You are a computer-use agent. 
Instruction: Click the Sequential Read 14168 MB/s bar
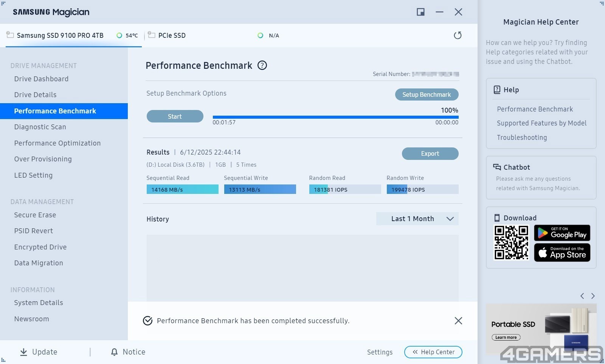point(182,189)
